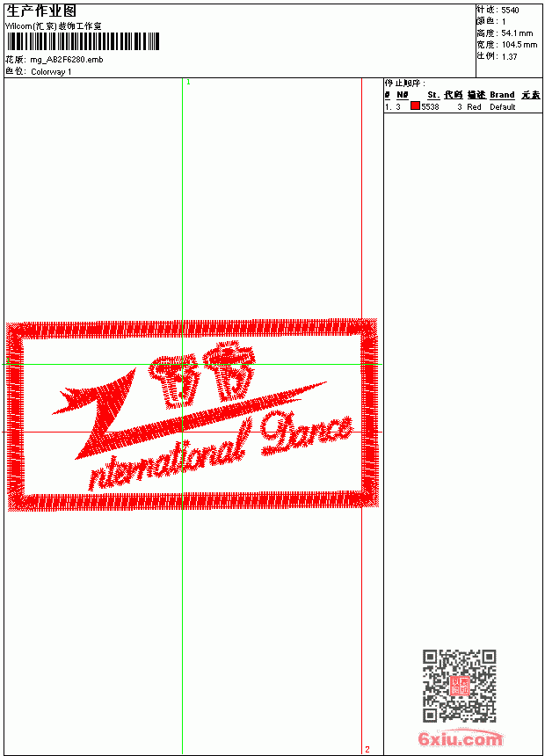Click the red marker number 2
This screenshot has height=756, width=545.
coord(367,749)
